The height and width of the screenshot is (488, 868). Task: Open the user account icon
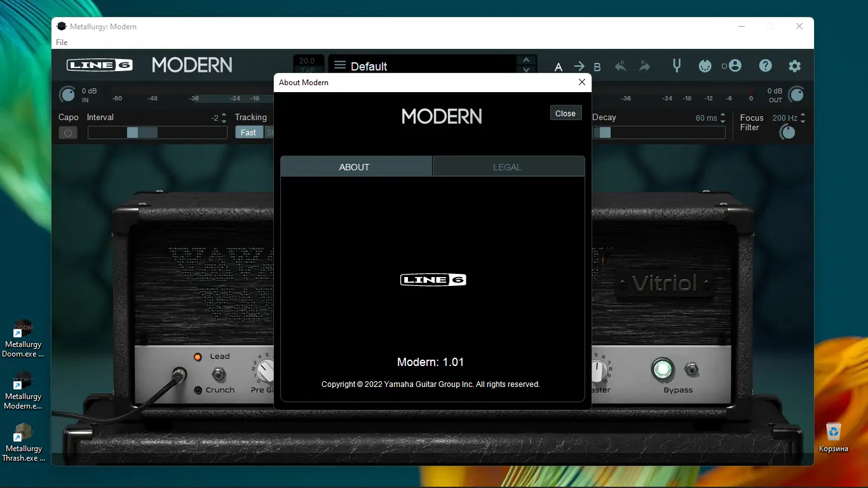735,65
